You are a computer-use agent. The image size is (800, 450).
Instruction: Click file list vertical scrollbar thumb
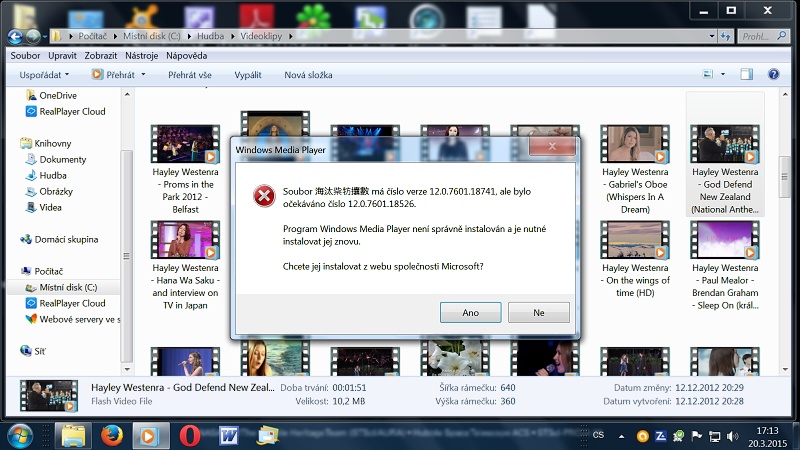pyautogui.click(x=785, y=177)
